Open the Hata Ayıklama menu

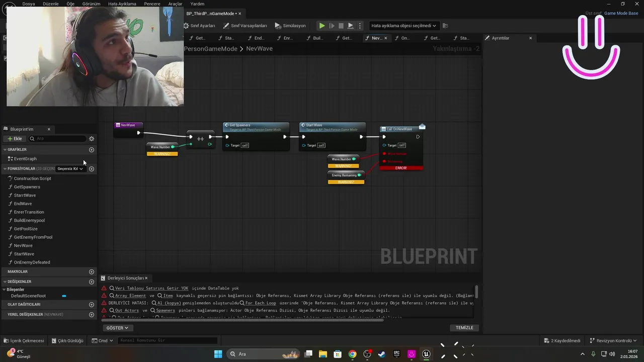(122, 4)
